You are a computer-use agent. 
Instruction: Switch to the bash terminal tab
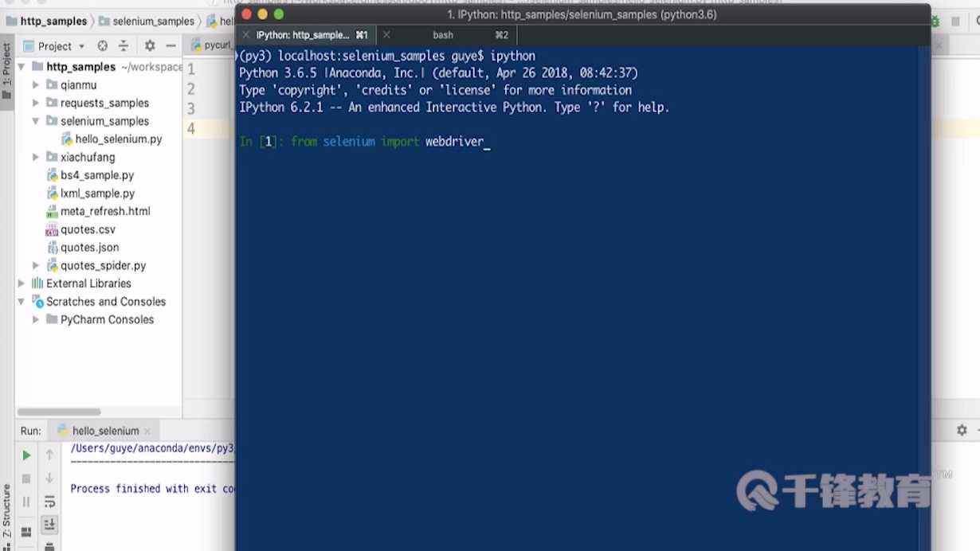[443, 35]
